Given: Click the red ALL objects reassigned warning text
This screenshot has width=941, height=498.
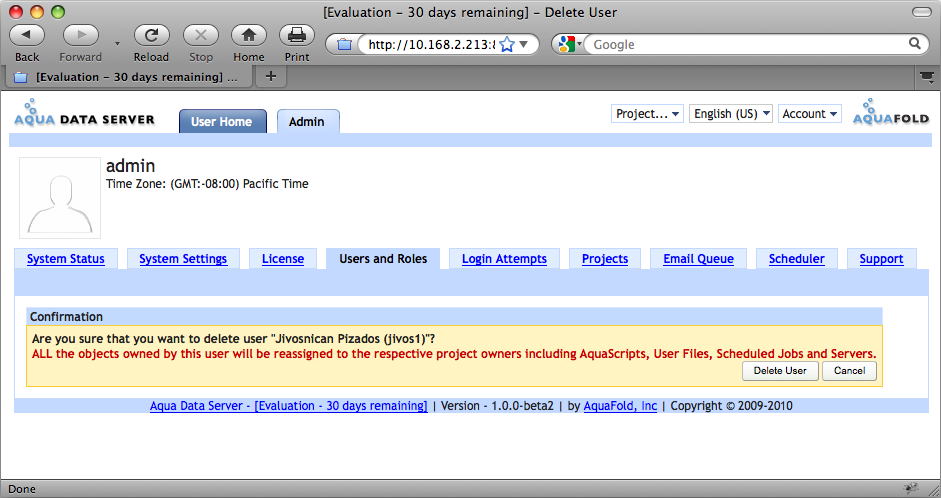Looking at the screenshot, I should pyautogui.click(x=454, y=353).
